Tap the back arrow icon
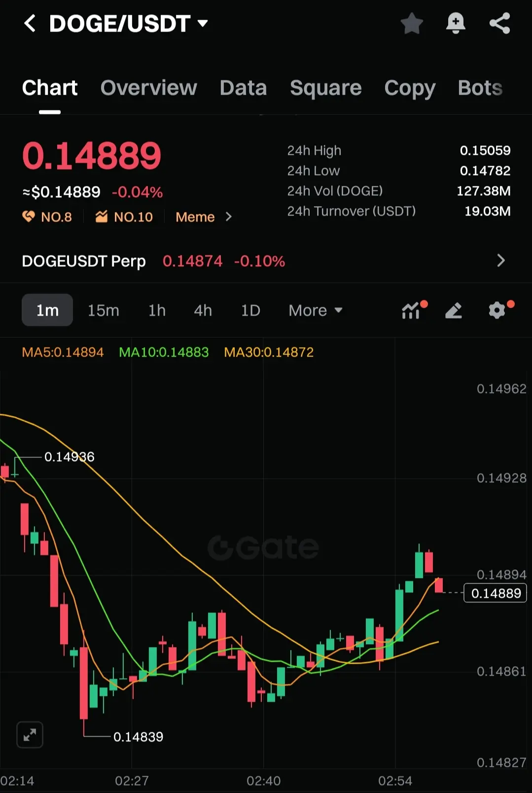Viewport: 532px width, 793px height. (x=30, y=23)
